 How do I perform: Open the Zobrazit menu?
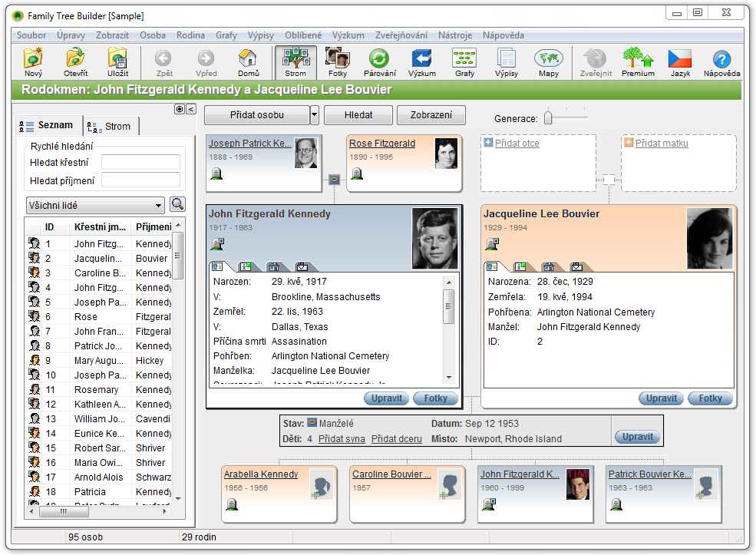pos(112,35)
